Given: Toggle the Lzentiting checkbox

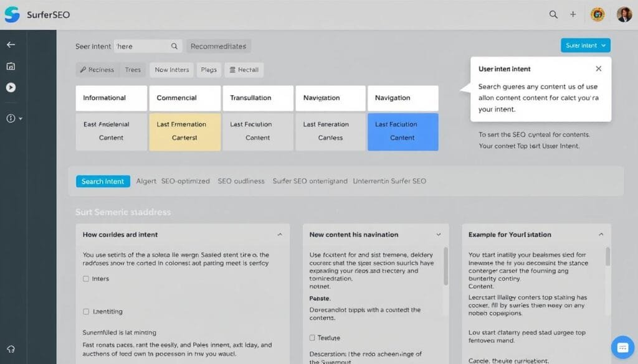Looking at the screenshot, I should point(86,311).
